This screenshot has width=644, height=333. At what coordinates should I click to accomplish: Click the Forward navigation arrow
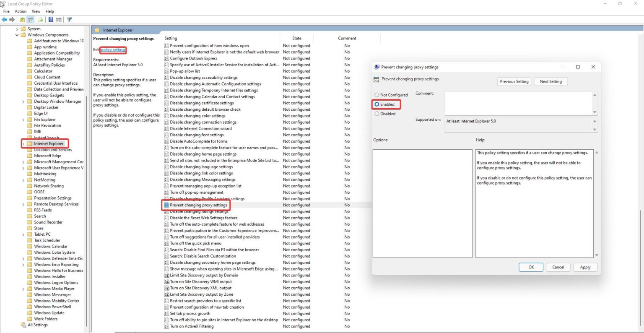[x=12, y=19]
